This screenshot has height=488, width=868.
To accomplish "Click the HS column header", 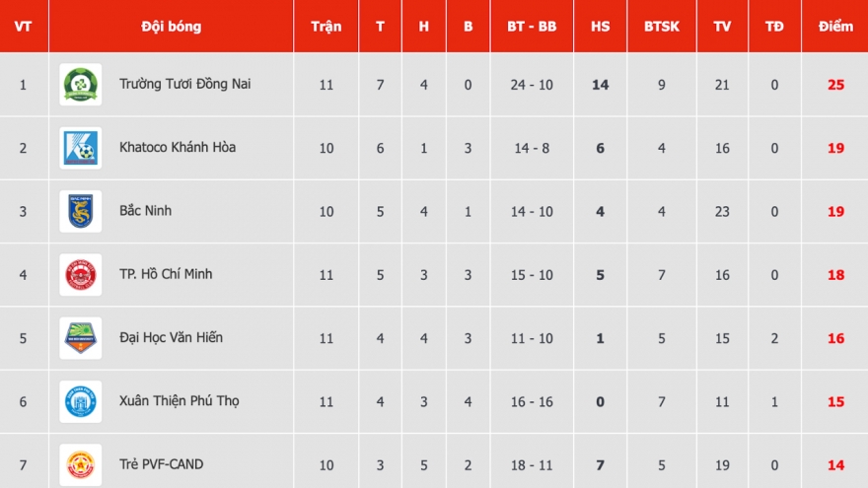I will [x=600, y=27].
